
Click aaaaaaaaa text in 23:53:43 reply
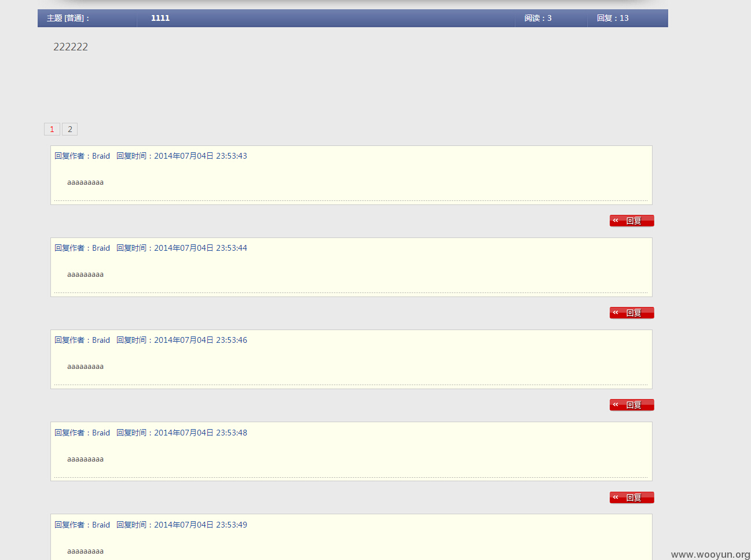point(85,182)
